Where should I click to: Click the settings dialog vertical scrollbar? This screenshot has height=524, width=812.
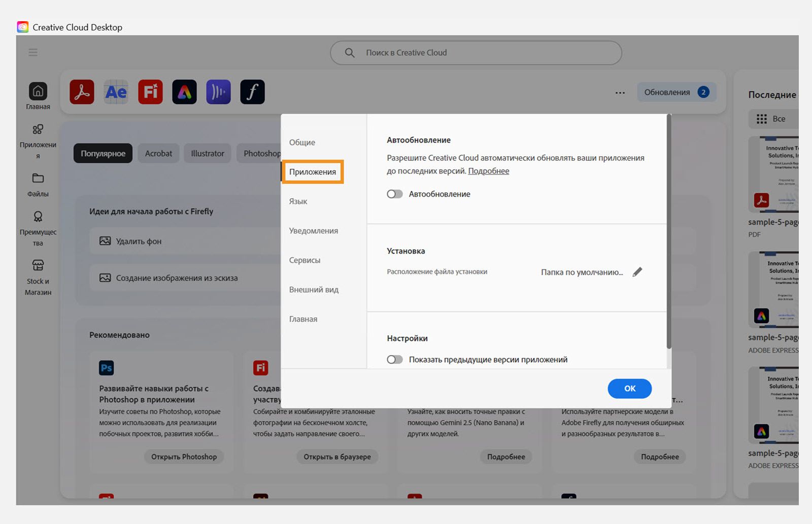(669, 232)
